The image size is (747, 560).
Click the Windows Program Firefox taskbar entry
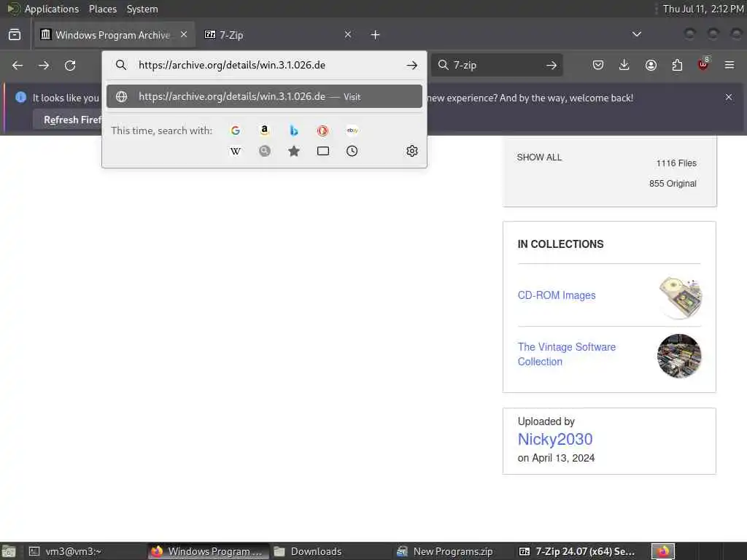[209, 551]
